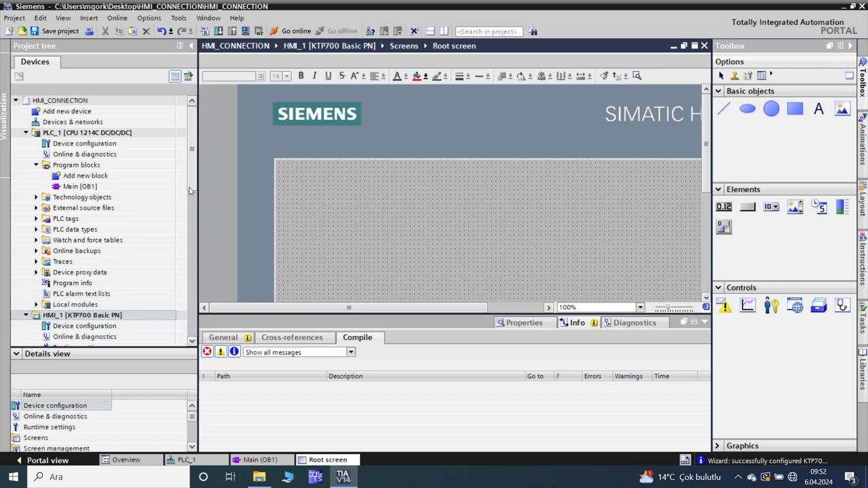The height and width of the screenshot is (488, 868).
Task: Show errors filter in Compile tab
Action: coord(207,352)
